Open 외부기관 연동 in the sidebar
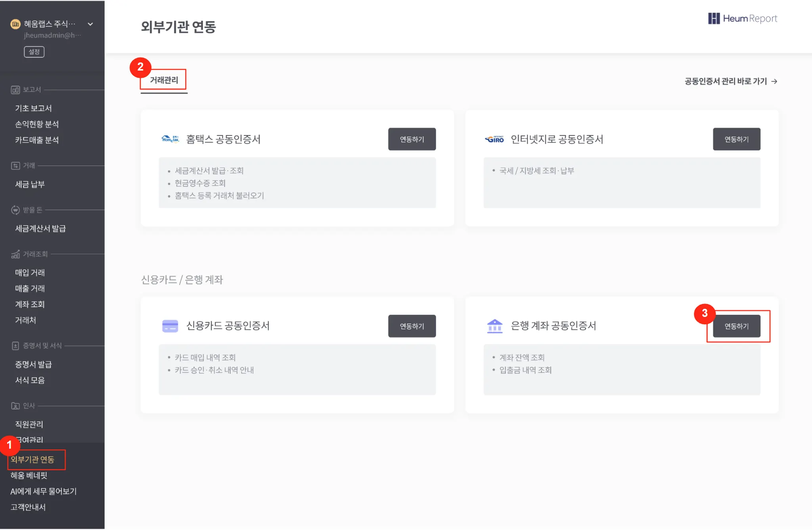 click(x=33, y=459)
